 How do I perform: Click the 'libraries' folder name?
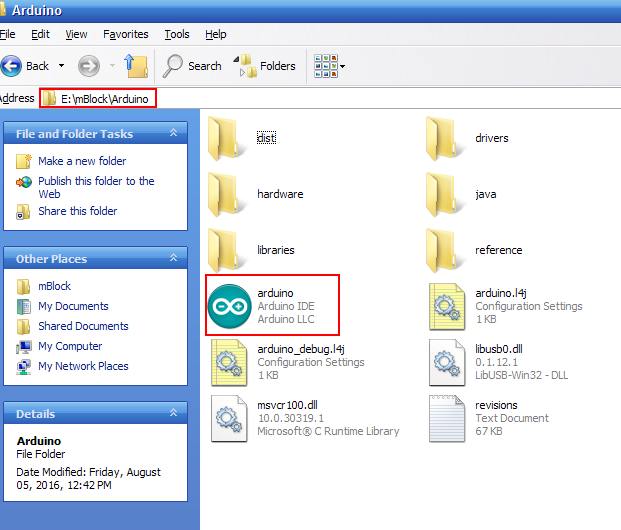pos(276,250)
